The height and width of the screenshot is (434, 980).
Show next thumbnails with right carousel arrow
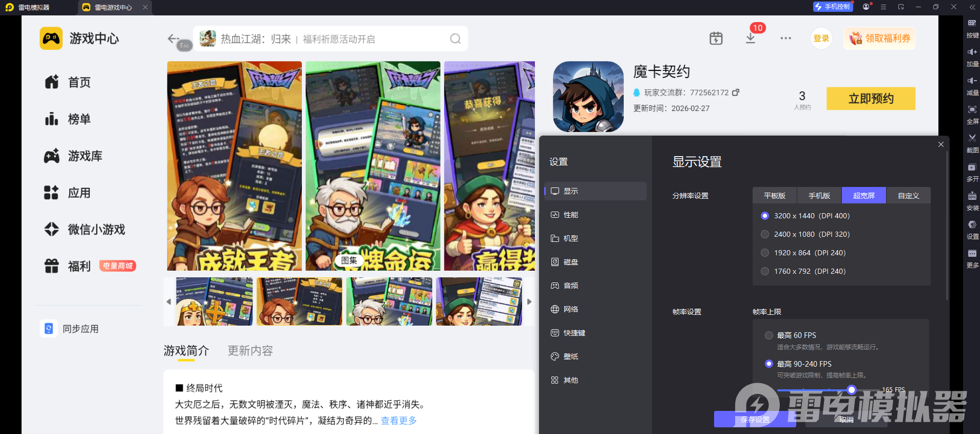(529, 301)
